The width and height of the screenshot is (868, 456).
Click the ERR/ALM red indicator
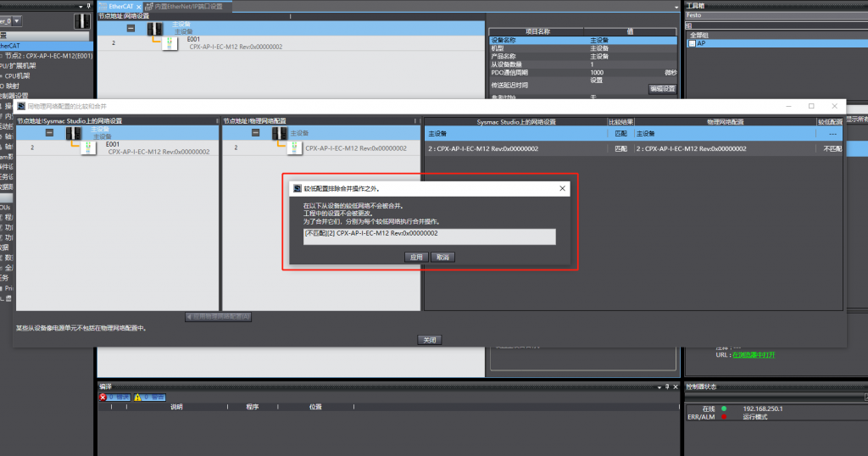(x=724, y=417)
